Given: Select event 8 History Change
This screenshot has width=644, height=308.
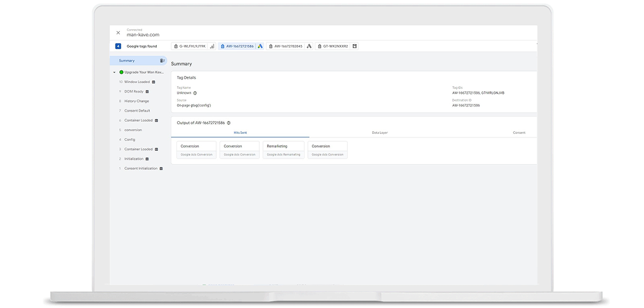Looking at the screenshot, I should pyautogui.click(x=135, y=101).
